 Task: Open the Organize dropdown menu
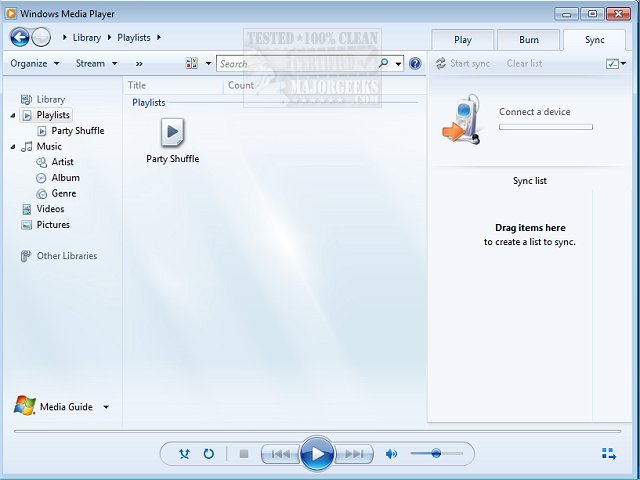tap(35, 63)
